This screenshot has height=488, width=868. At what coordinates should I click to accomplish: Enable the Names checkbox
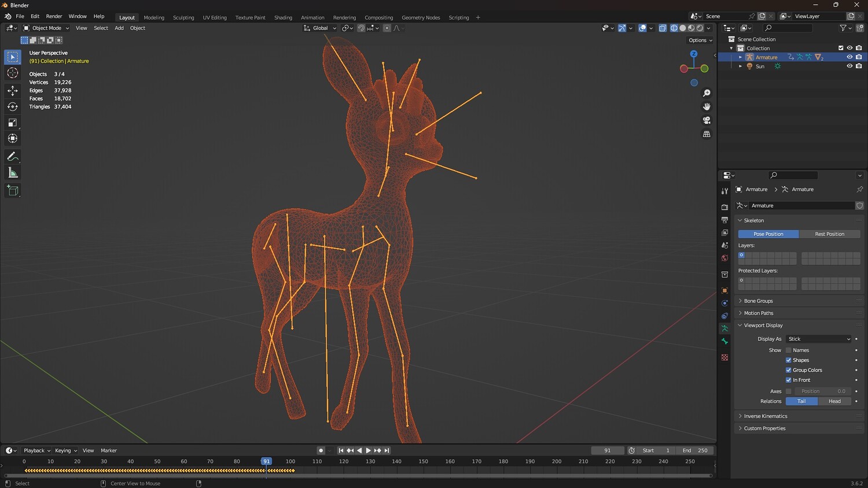788,350
